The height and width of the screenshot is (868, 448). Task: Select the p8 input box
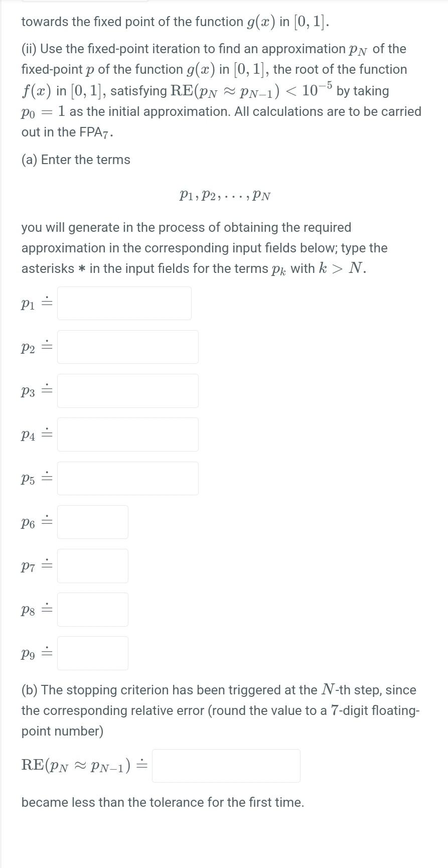(x=92, y=609)
